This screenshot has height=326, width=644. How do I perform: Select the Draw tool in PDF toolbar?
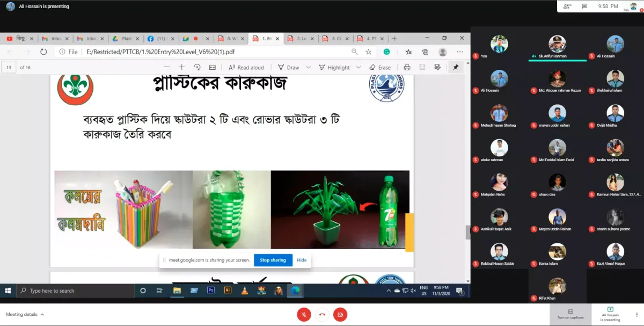pos(288,68)
